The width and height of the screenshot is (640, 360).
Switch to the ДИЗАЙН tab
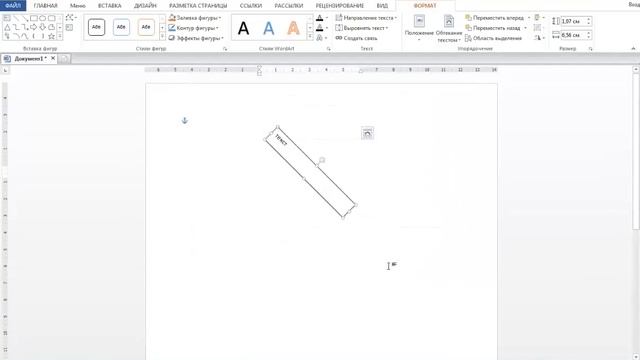click(x=145, y=6)
